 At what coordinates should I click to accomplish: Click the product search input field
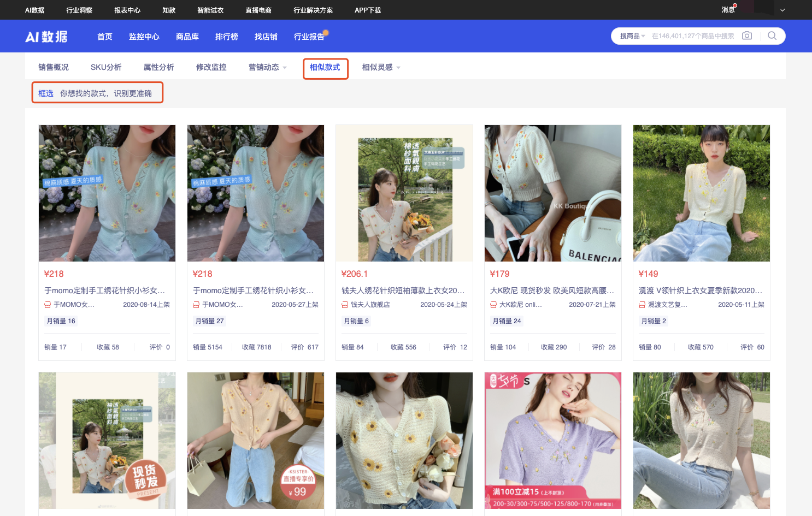(x=693, y=36)
